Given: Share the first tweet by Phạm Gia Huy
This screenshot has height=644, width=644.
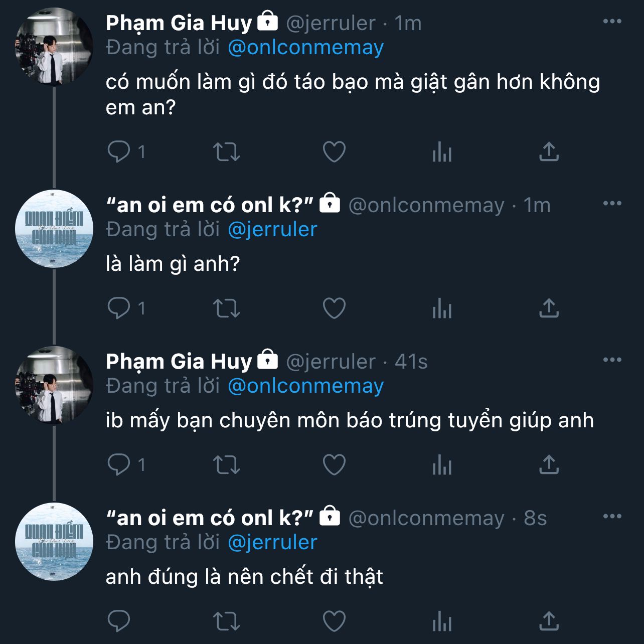Looking at the screenshot, I should [549, 151].
